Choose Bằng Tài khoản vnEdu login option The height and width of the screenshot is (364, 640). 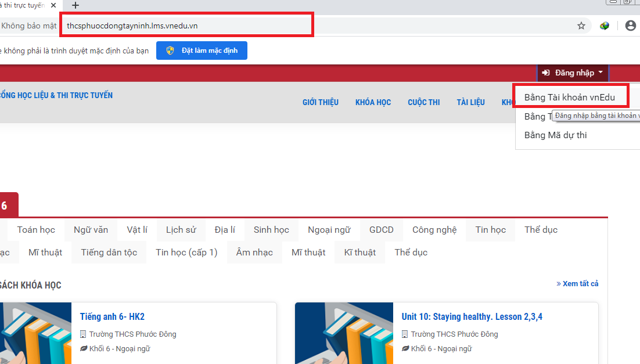[569, 98]
